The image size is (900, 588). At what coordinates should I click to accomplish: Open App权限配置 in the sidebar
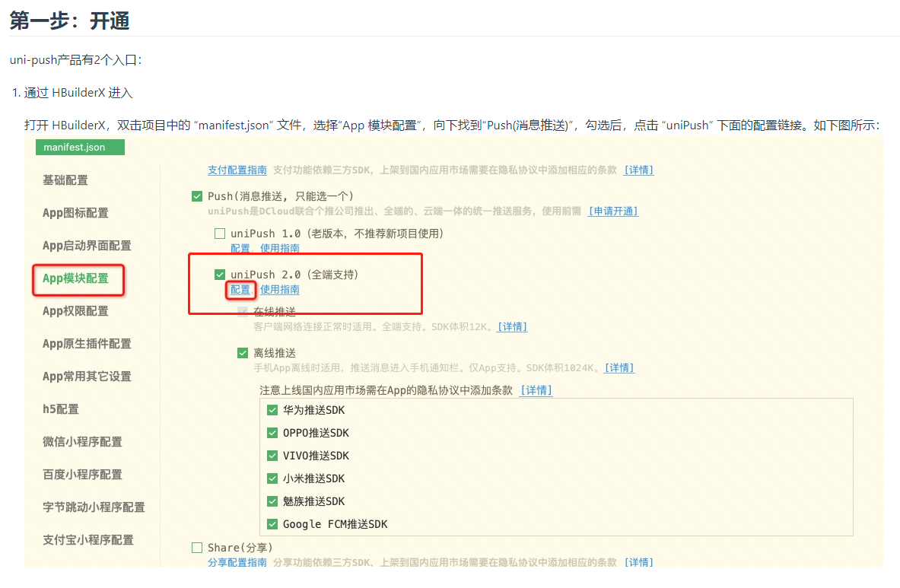point(75,311)
